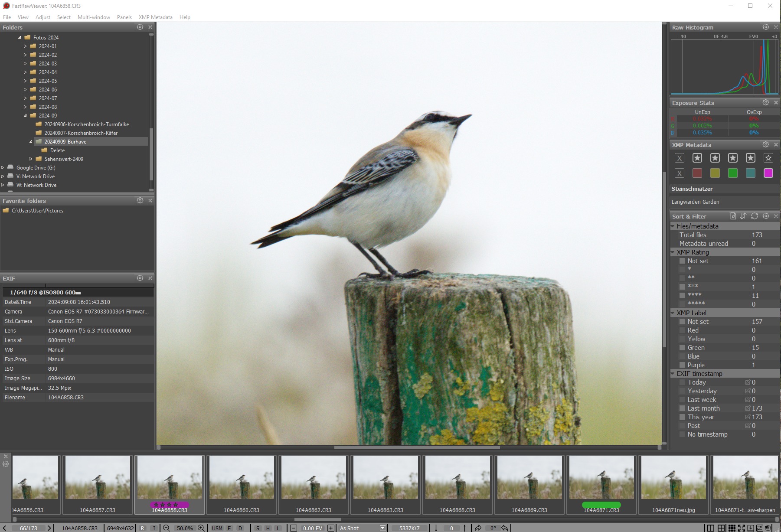Collapse the XMP Label filter section

click(x=673, y=313)
